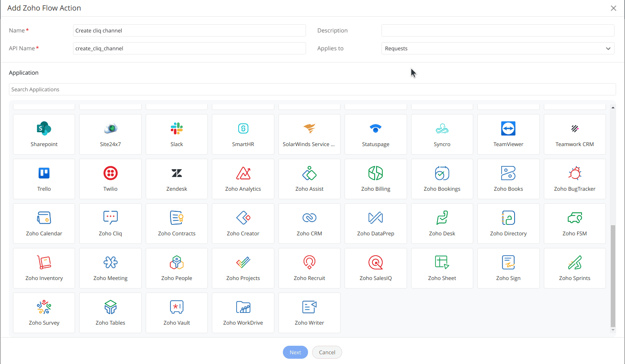Select SmartHR from the applications grid

click(x=243, y=134)
